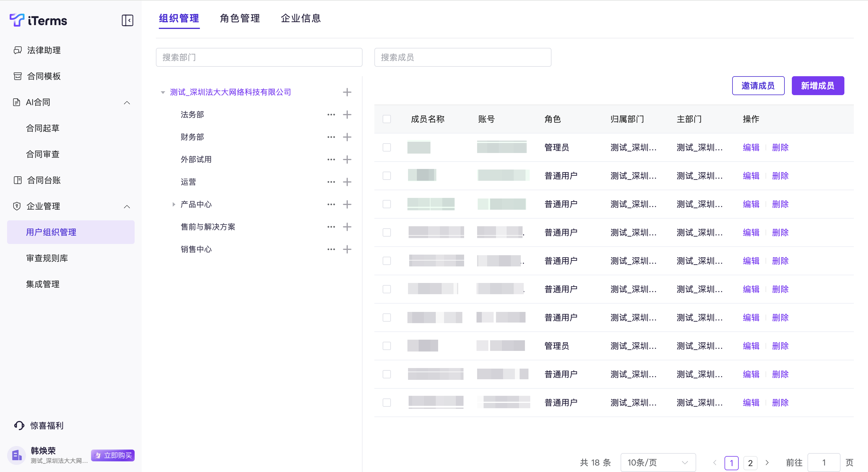This screenshot has height=472, width=868.
Task: Switch to the 角色管理 tab
Action: click(x=239, y=18)
